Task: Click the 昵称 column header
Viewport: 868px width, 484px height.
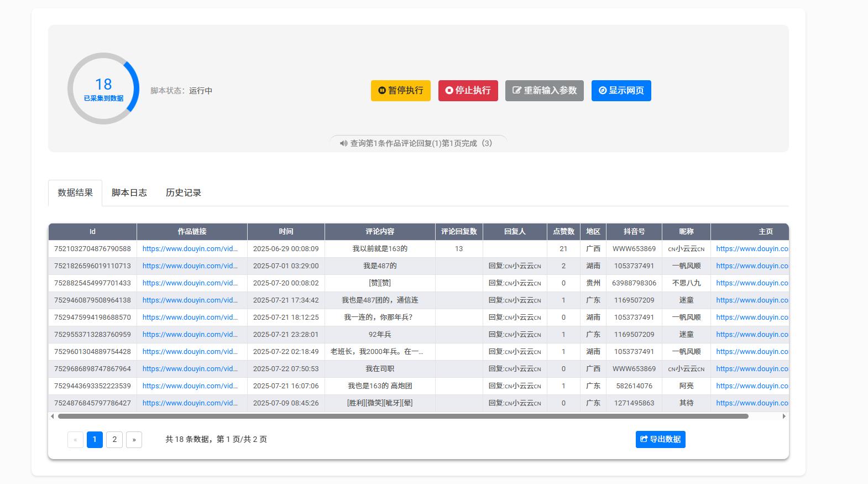Action: [686, 232]
